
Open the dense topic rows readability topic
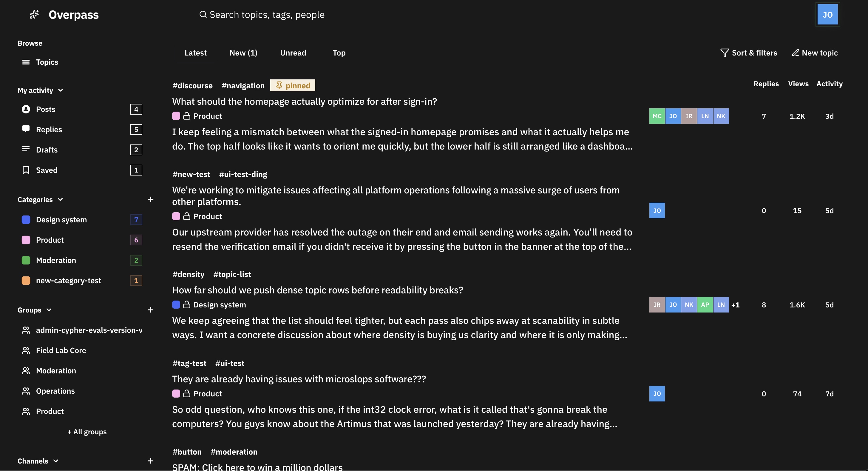tap(318, 290)
